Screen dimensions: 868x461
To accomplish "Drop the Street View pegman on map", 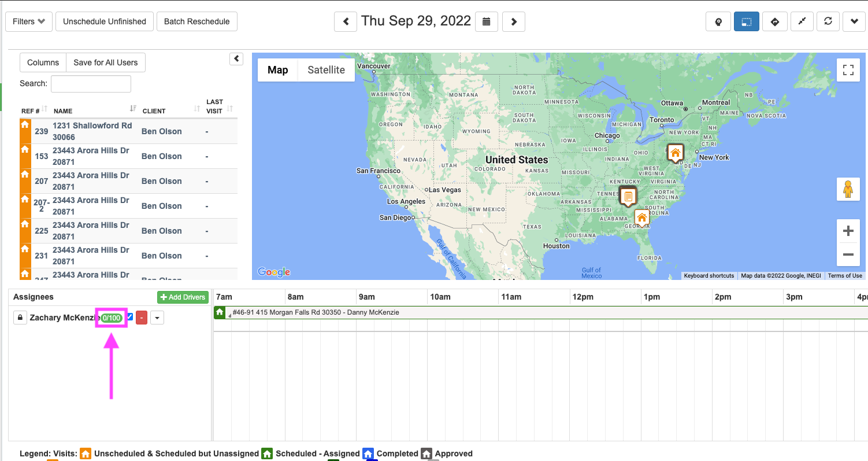I will (848, 190).
